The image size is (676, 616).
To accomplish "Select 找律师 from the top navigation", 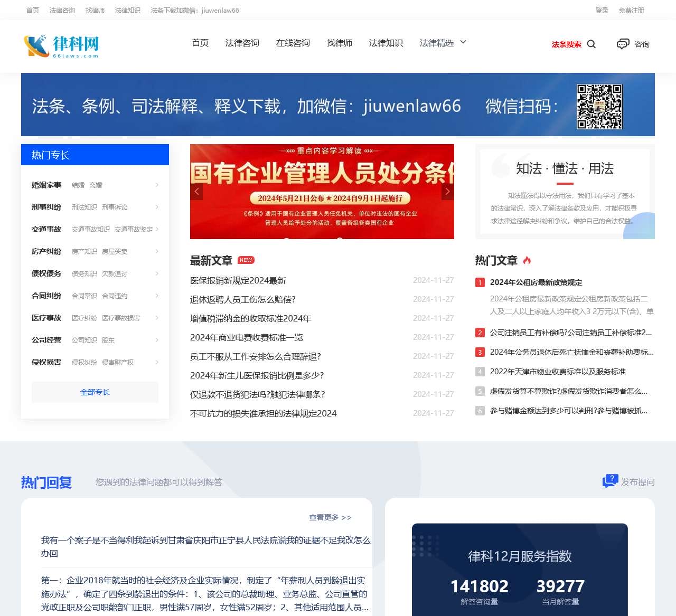I will click(340, 43).
